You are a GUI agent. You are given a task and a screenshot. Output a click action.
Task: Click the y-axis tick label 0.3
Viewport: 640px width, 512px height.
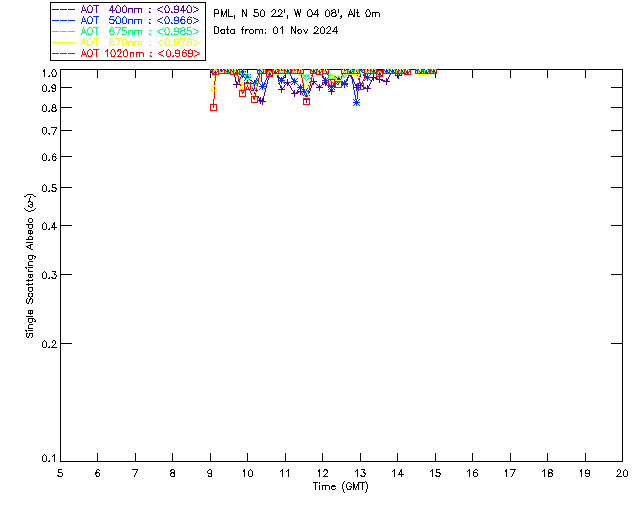49,275
